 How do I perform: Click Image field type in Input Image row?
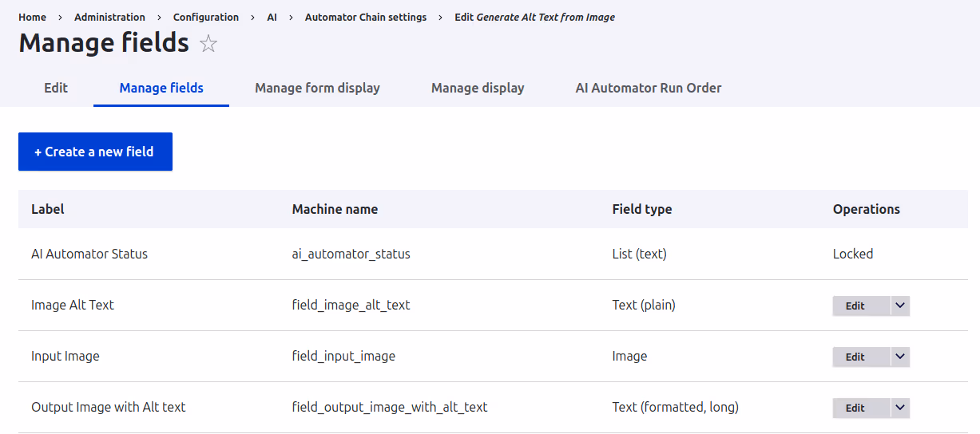click(x=630, y=356)
